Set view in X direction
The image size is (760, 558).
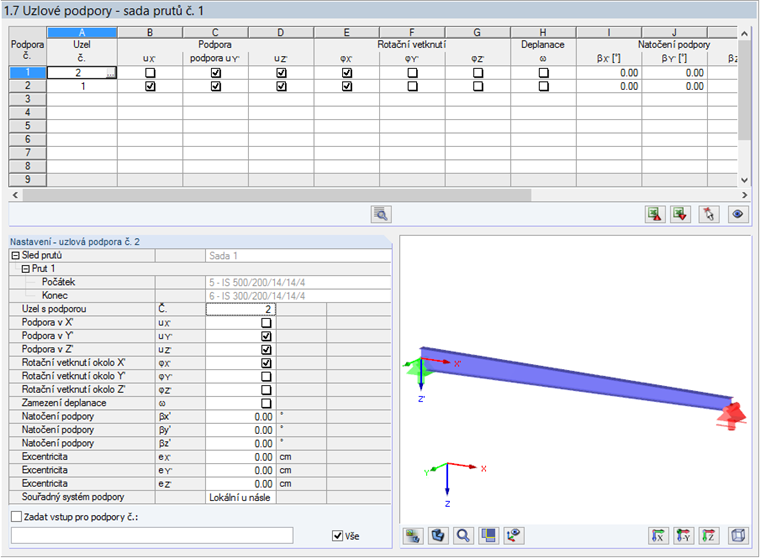pyautogui.click(x=658, y=536)
